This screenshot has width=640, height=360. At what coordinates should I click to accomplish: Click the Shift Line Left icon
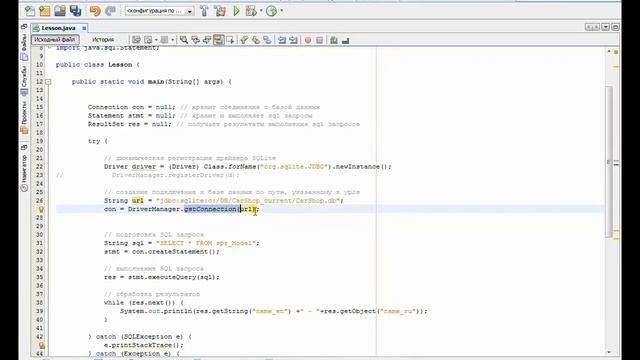coord(282,40)
